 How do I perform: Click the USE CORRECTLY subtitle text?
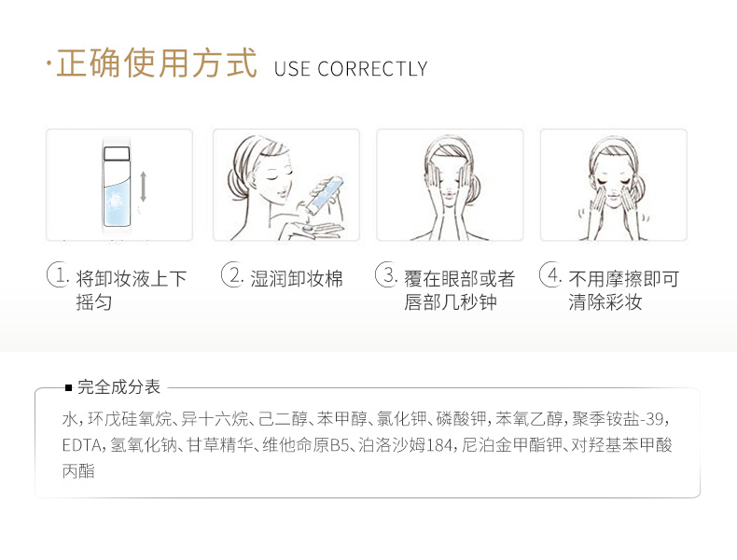coord(351,69)
